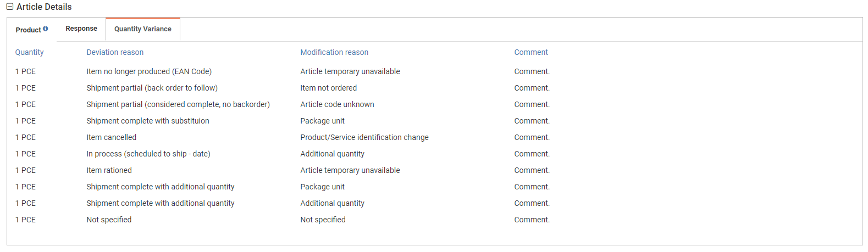868x252 pixels.
Task: Select 'Article code unknown' modification reason
Action: [337, 104]
